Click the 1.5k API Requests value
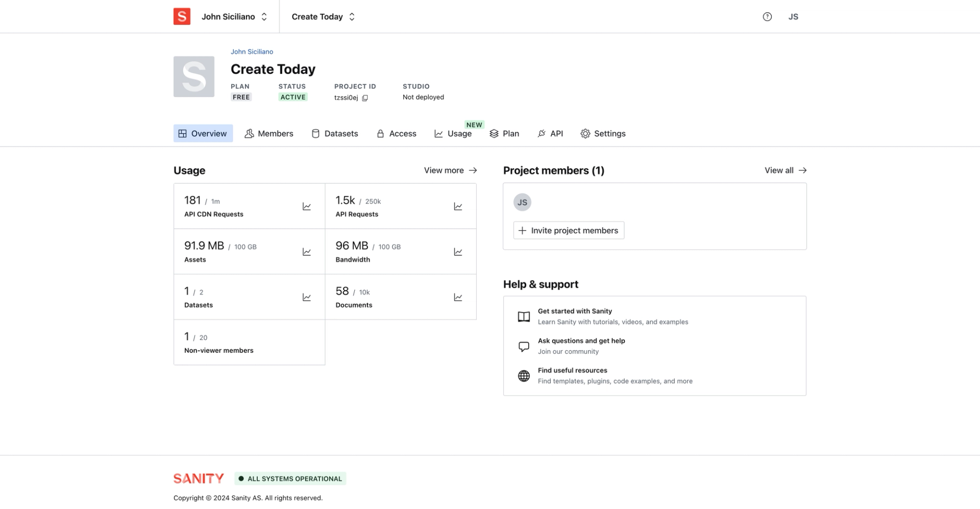This screenshot has height=509, width=980. pyautogui.click(x=345, y=200)
